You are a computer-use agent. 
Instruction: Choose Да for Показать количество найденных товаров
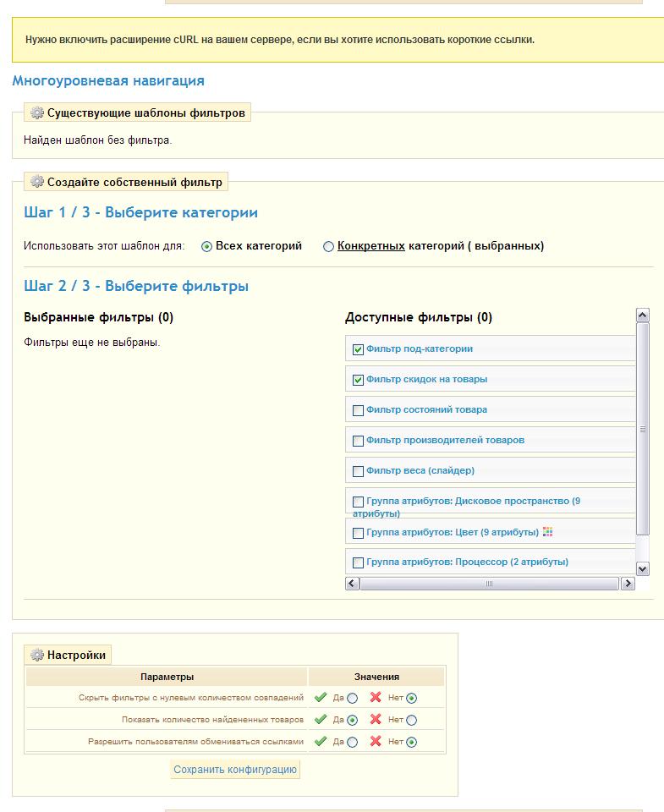pyautogui.click(x=352, y=720)
